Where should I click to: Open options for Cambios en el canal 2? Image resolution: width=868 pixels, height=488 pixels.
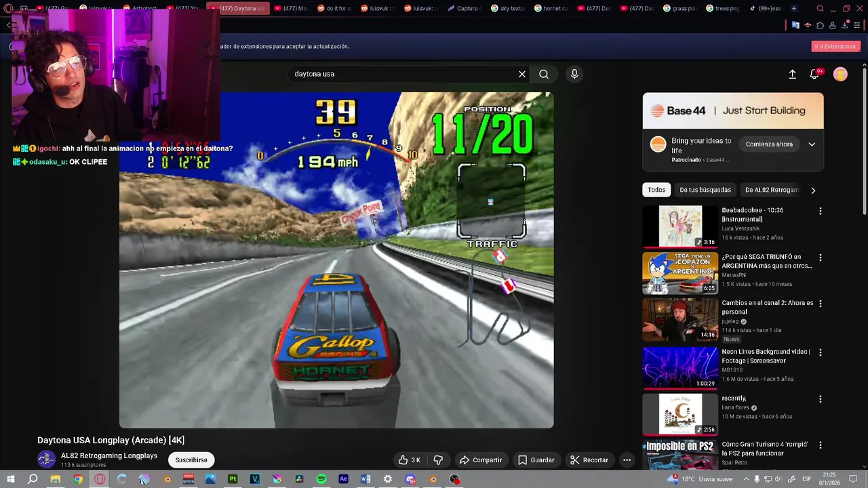coord(821,304)
